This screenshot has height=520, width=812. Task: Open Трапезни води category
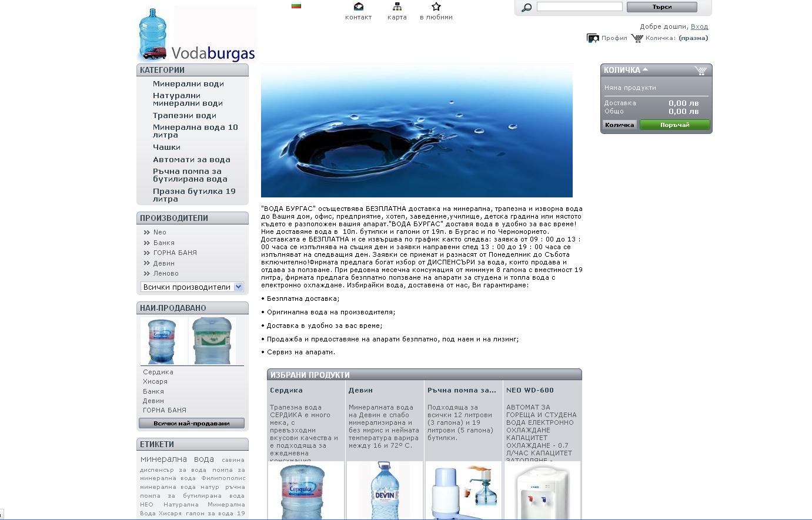[x=185, y=116]
